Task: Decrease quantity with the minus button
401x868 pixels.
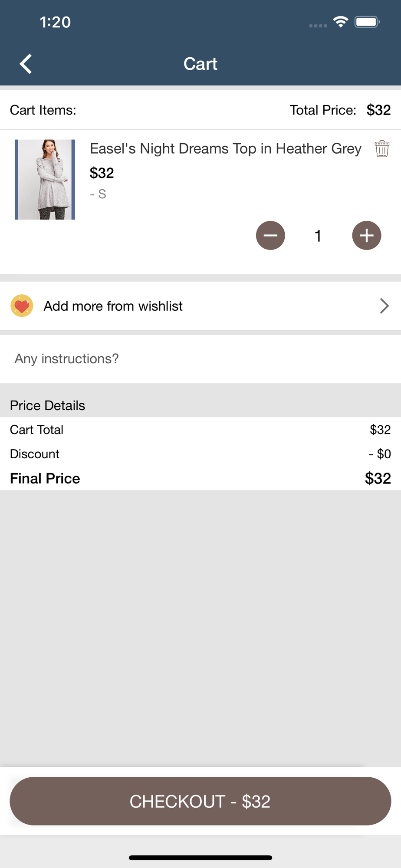Action: tap(270, 236)
